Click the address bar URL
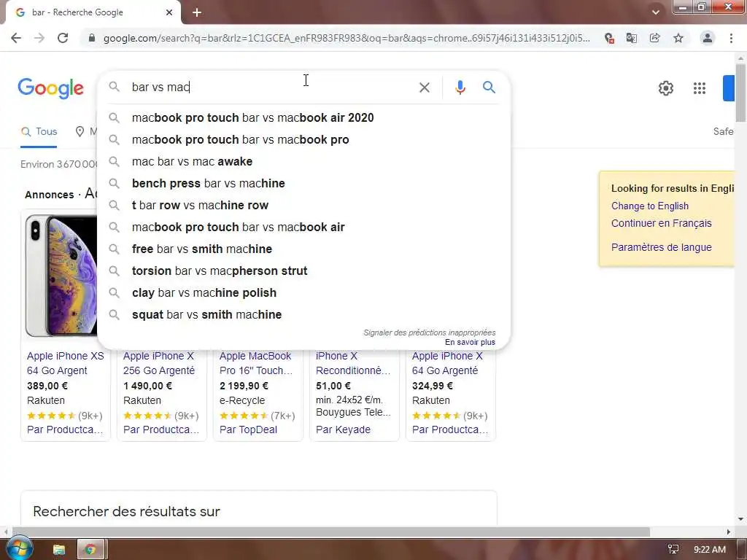 tap(347, 38)
